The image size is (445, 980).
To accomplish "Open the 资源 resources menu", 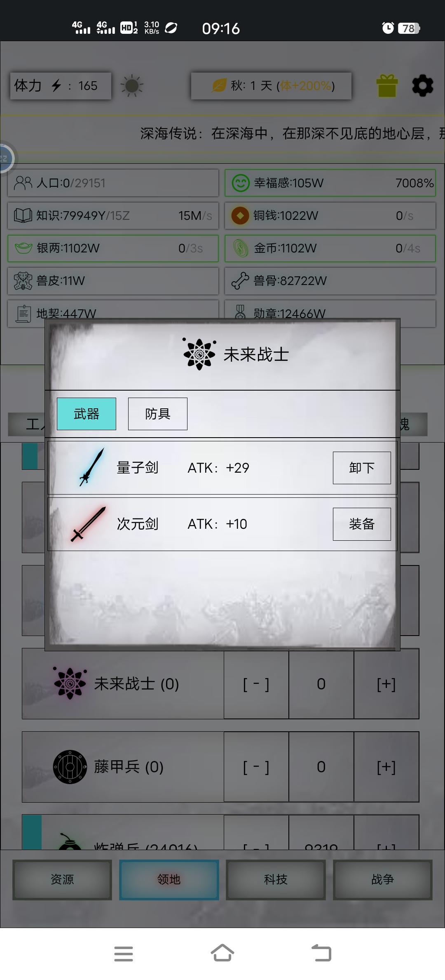I will [x=62, y=879].
